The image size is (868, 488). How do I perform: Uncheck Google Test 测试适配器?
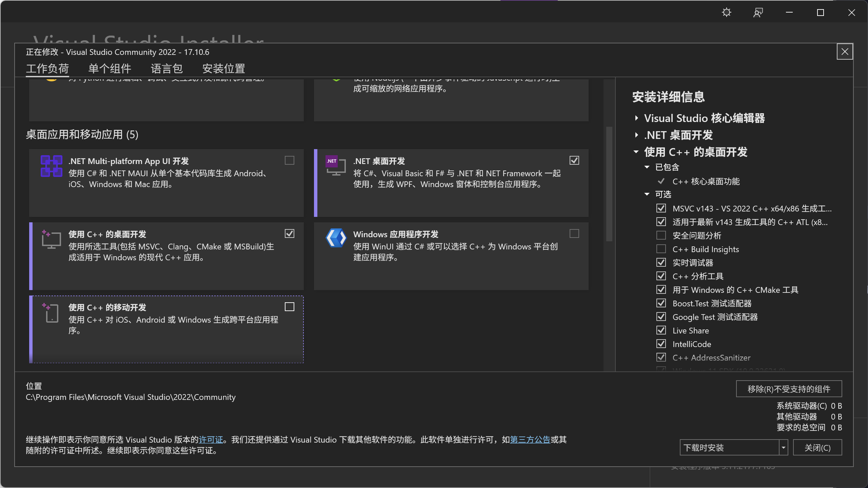point(661,317)
